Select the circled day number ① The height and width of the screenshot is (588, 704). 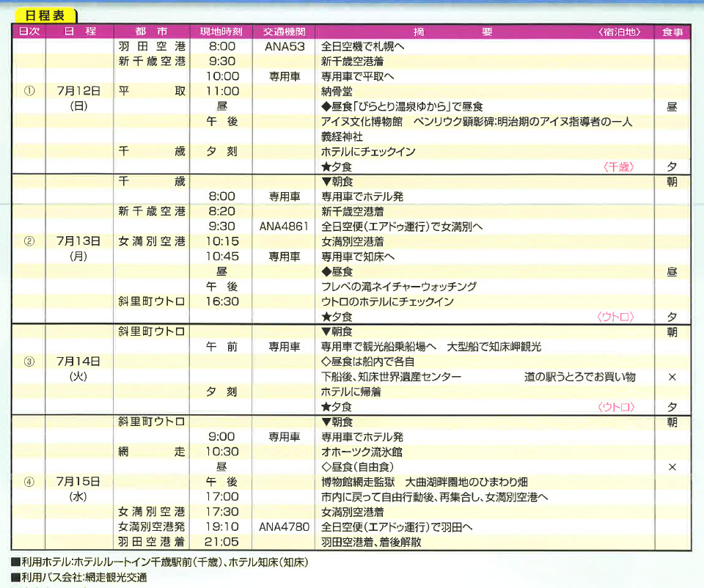pos(29,92)
